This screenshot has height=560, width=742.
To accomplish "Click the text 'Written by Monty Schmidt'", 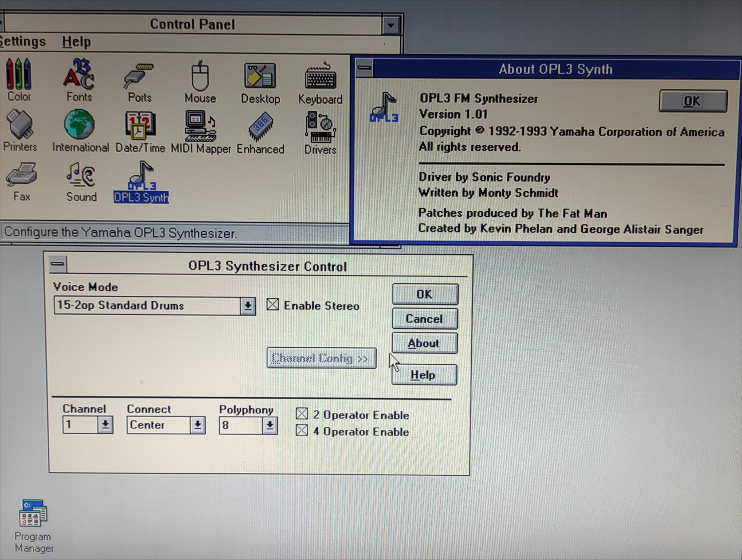I will click(488, 193).
